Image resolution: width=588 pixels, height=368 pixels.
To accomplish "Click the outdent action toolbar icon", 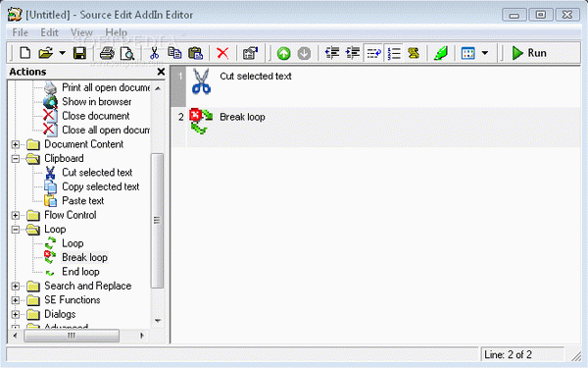I will tap(332, 53).
